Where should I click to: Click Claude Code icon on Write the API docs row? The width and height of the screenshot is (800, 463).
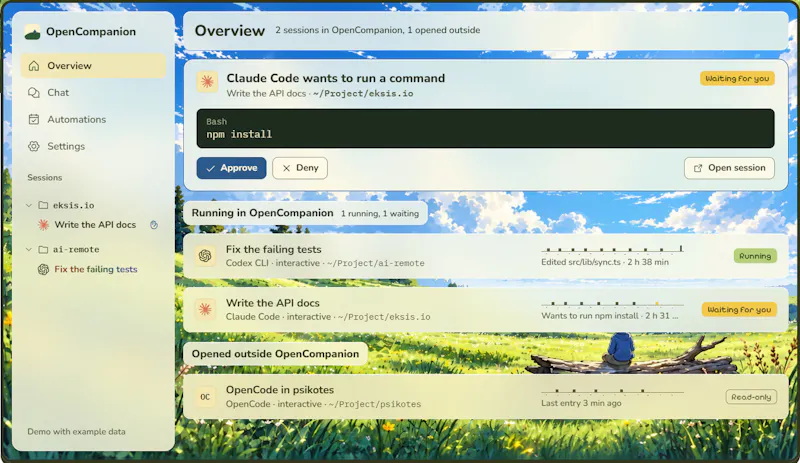pyautogui.click(x=205, y=309)
